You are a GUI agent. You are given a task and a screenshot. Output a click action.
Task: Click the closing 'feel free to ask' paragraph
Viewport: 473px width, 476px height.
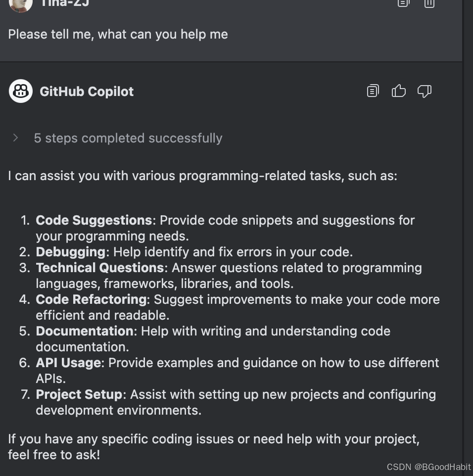214,446
